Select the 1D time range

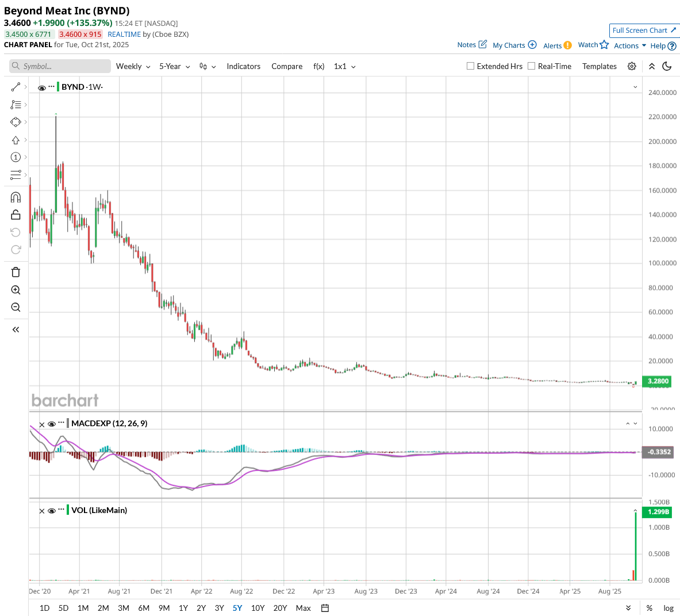point(44,608)
